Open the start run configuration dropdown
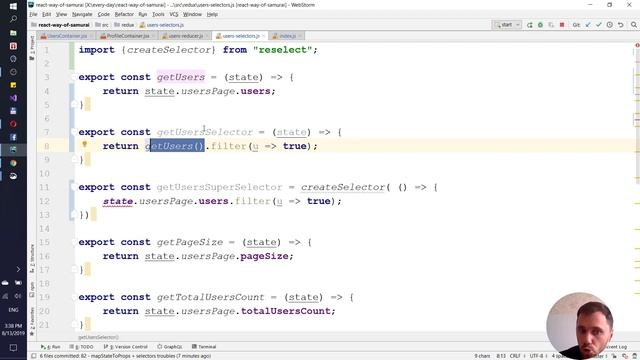 507,25
